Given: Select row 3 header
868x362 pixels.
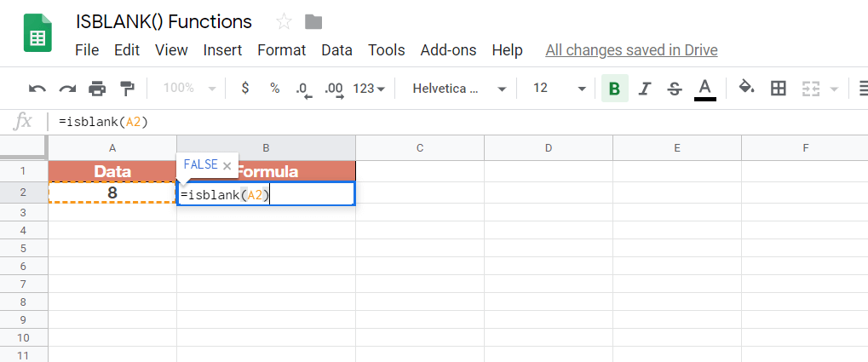Looking at the screenshot, I should pyautogui.click(x=23, y=212).
